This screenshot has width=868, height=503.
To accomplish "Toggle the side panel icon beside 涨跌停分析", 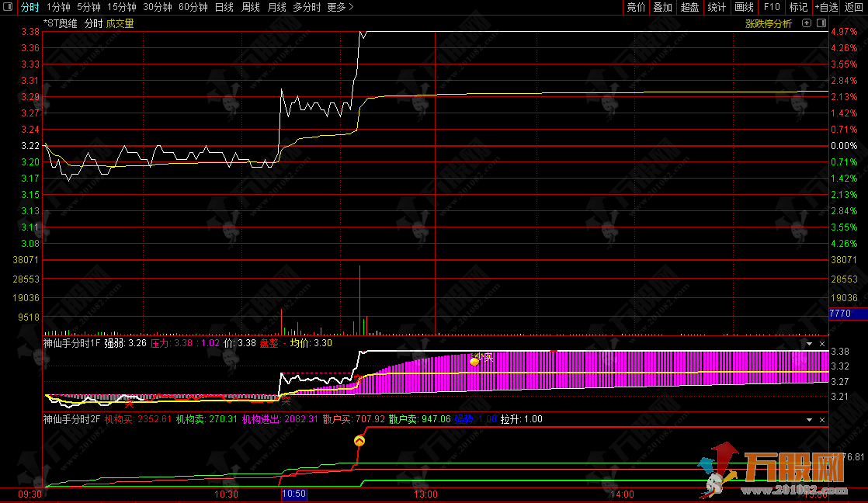I will click(821, 23).
